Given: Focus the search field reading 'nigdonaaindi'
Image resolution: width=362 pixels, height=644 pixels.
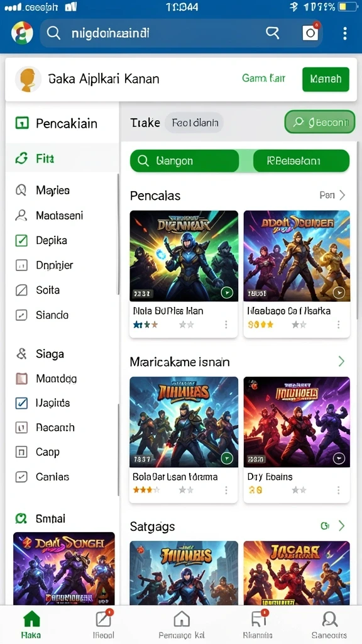Looking at the screenshot, I should (x=181, y=33).
